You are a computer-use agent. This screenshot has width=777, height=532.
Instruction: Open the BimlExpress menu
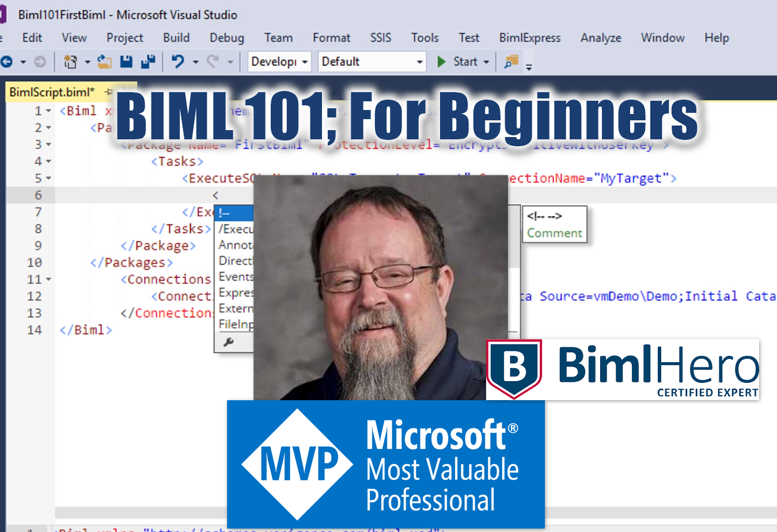[530, 38]
